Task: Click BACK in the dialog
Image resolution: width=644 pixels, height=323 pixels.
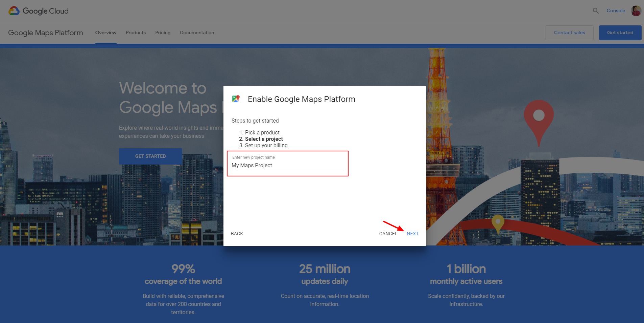Action: point(237,234)
